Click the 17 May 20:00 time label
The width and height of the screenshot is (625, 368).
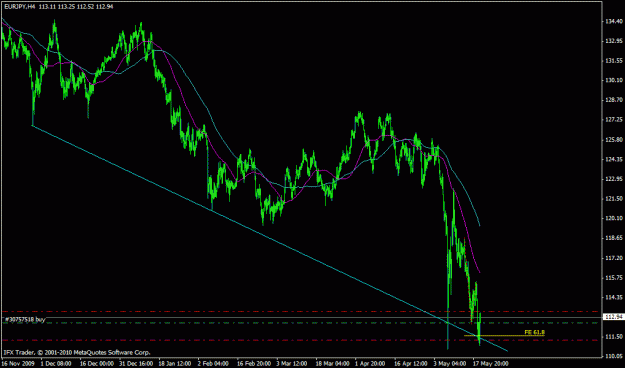tap(490, 364)
